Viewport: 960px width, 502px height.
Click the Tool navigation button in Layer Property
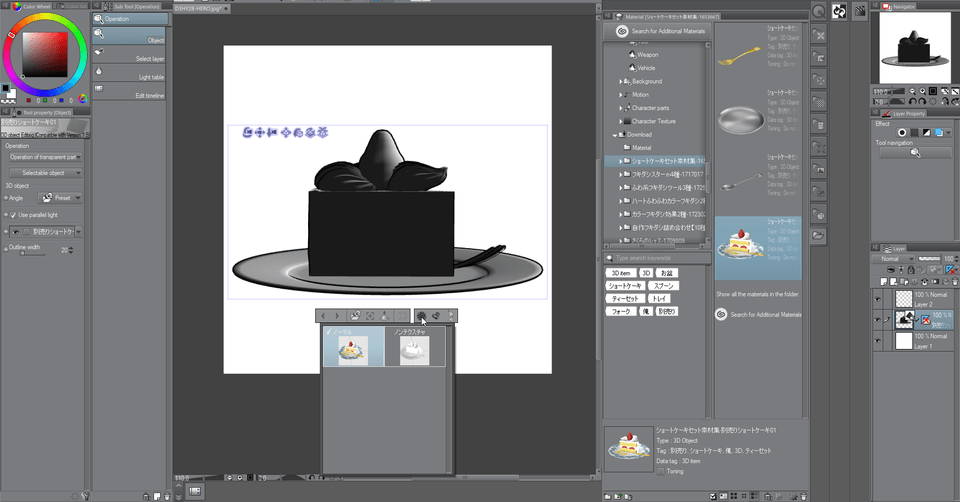pyautogui.click(x=915, y=153)
